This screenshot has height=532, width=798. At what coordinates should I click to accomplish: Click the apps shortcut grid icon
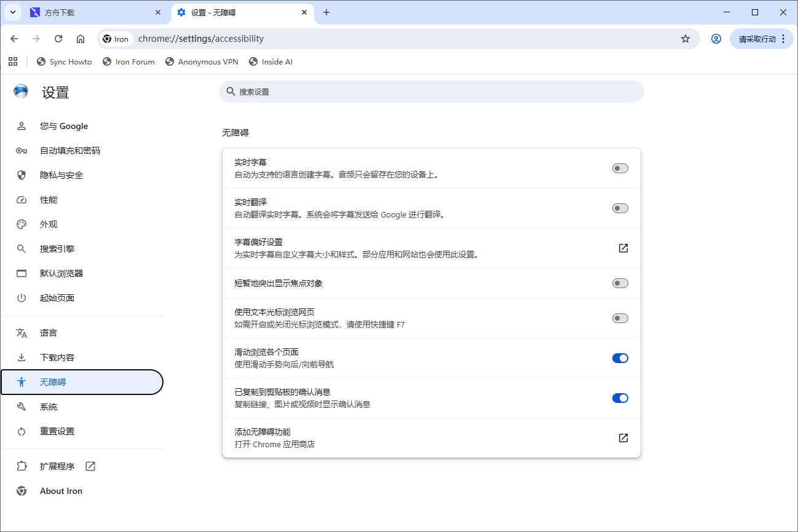pos(13,61)
